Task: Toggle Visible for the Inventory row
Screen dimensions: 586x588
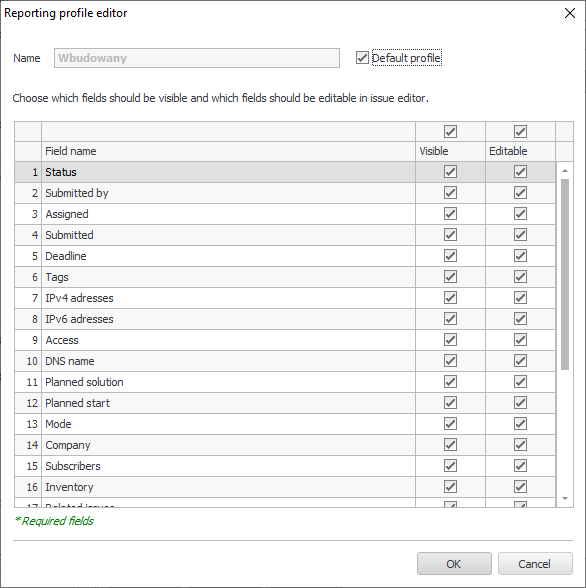Action: 450,487
